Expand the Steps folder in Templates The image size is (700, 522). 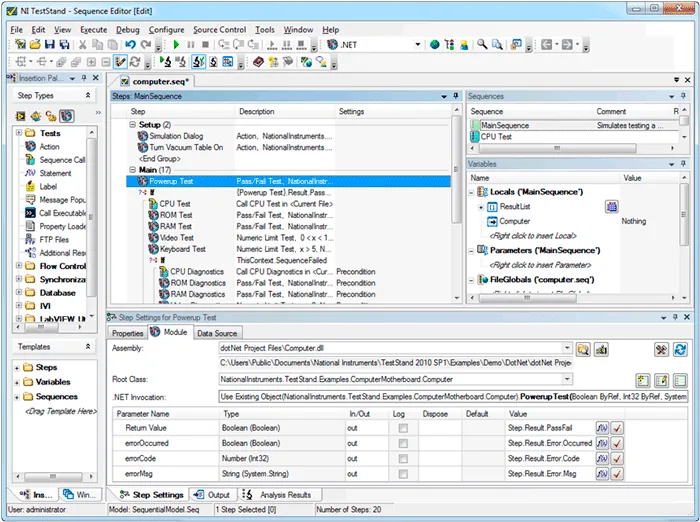tap(17, 367)
